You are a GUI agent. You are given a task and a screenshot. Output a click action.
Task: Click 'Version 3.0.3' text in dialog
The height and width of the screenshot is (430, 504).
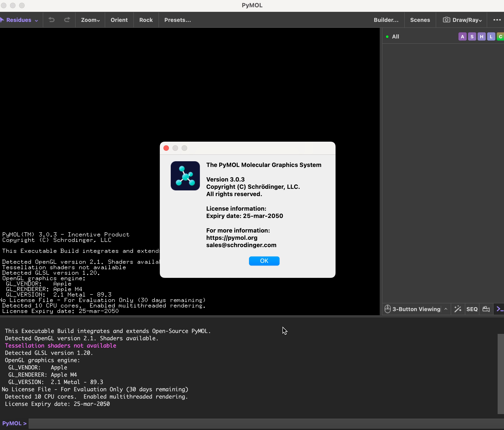click(x=225, y=179)
